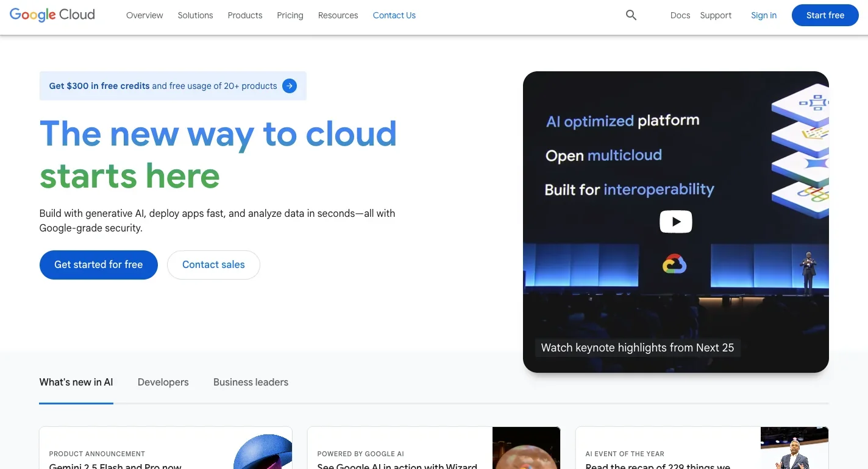Select the Business leaders tab
This screenshot has height=469, width=868.
(x=251, y=383)
